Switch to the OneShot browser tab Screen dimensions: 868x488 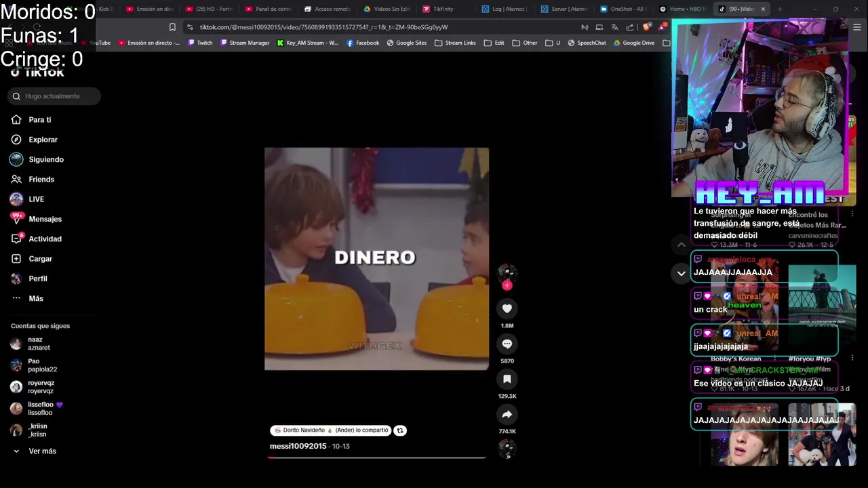click(624, 9)
